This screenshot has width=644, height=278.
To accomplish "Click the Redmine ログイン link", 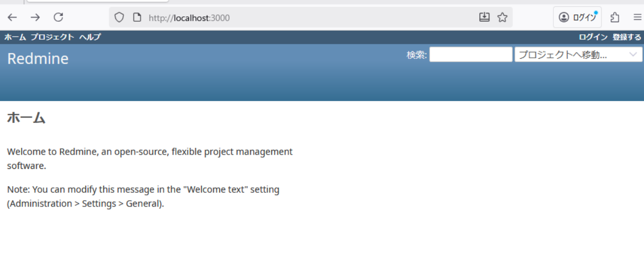I will [x=593, y=37].
